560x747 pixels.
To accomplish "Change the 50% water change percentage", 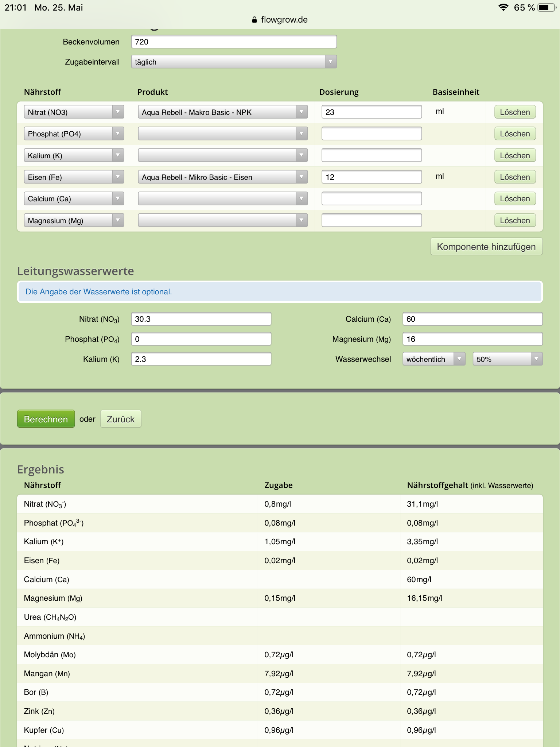I will click(x=507, y=359).
